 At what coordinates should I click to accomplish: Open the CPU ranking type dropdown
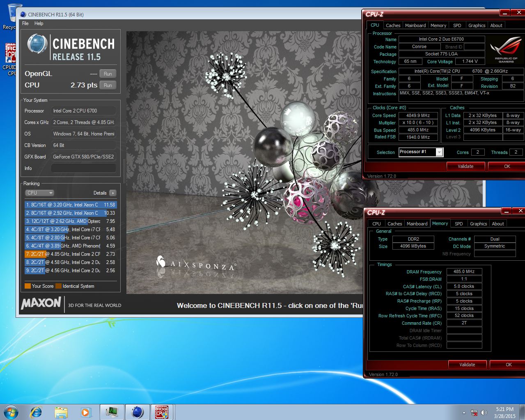(39, 193)
